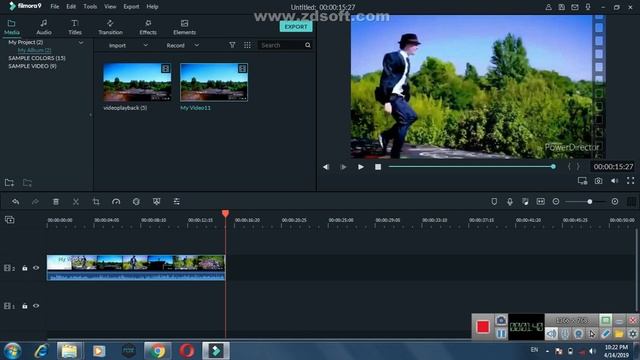
Task: Open the Windows Start menu
Action: click(x=13, y=351)
